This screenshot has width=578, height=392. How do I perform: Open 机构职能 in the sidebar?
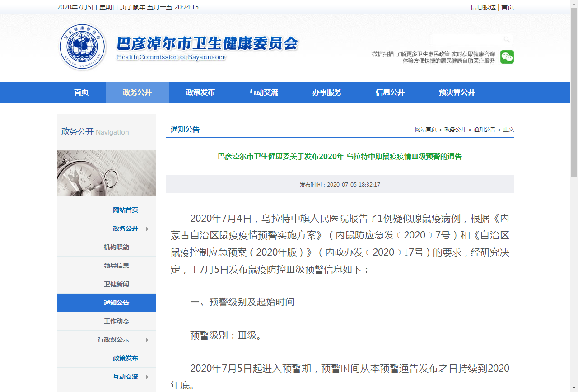117,247
